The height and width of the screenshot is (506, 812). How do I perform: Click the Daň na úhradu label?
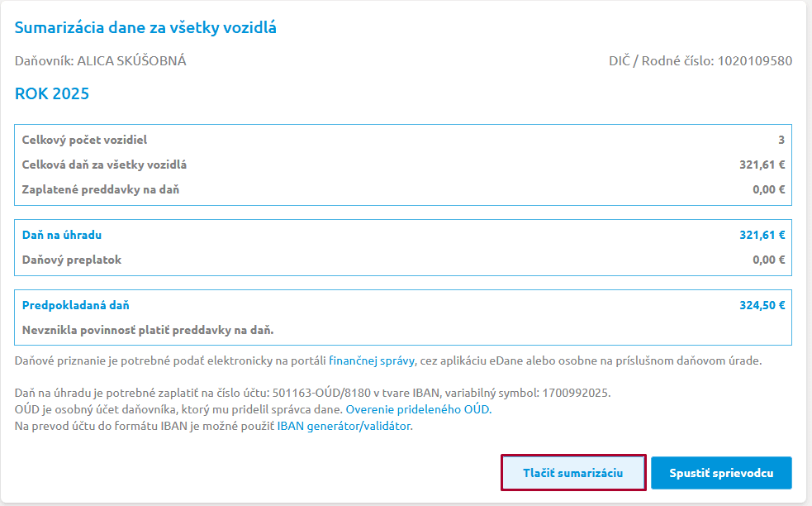tap(62, 235)
